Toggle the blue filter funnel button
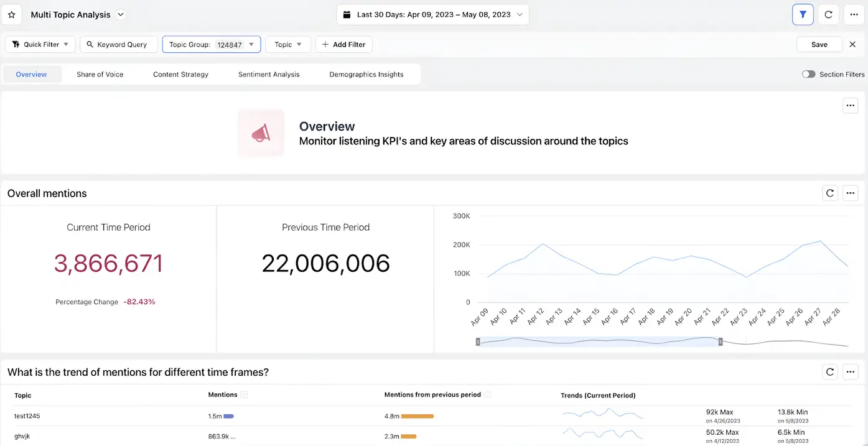 803,14
